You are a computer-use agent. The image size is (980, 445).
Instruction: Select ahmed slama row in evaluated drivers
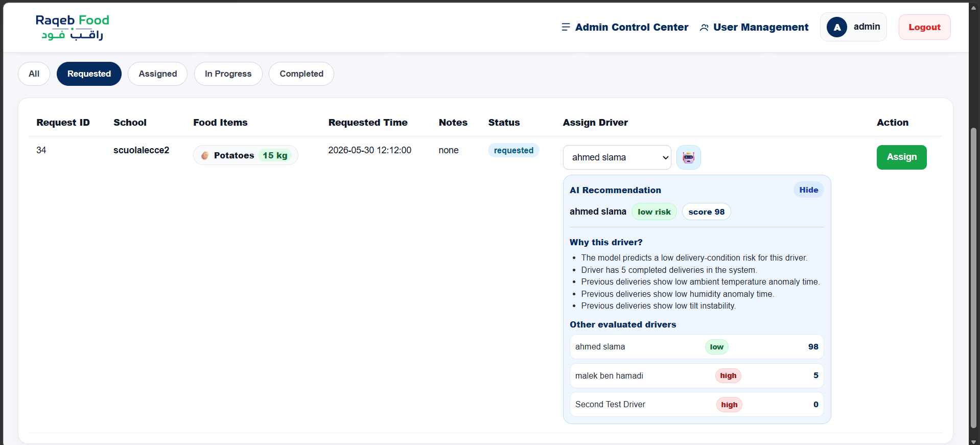pyautogui.click(x=696, y=347)
